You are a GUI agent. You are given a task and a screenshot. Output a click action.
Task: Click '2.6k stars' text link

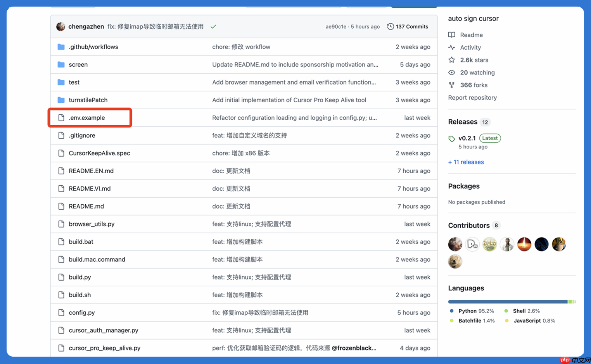pos(474,60)
